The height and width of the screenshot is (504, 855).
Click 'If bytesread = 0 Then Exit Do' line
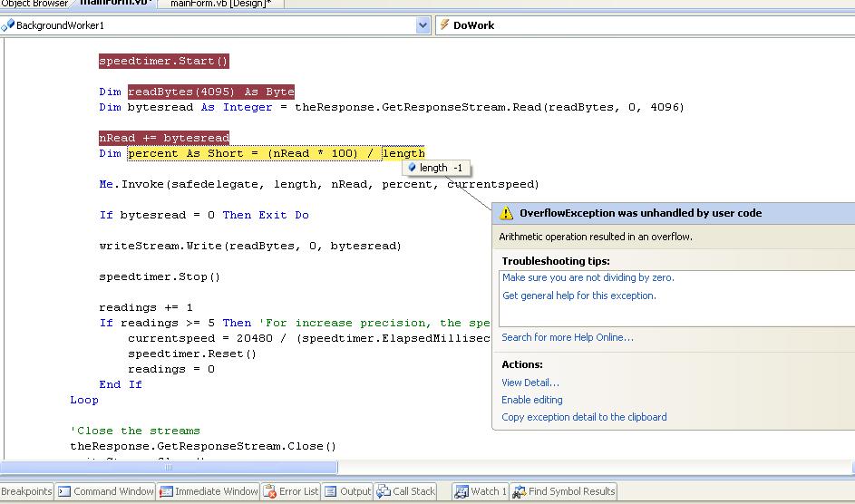[204, 215]
